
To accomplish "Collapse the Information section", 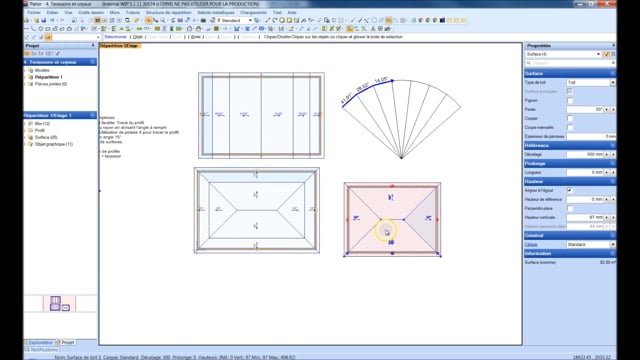I will pyautogui.click(x=612, y=253).
